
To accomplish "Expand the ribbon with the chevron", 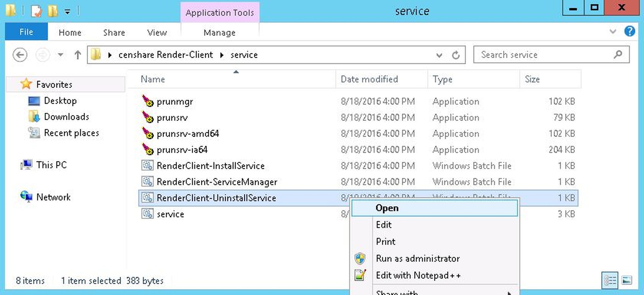I will 613,31.
